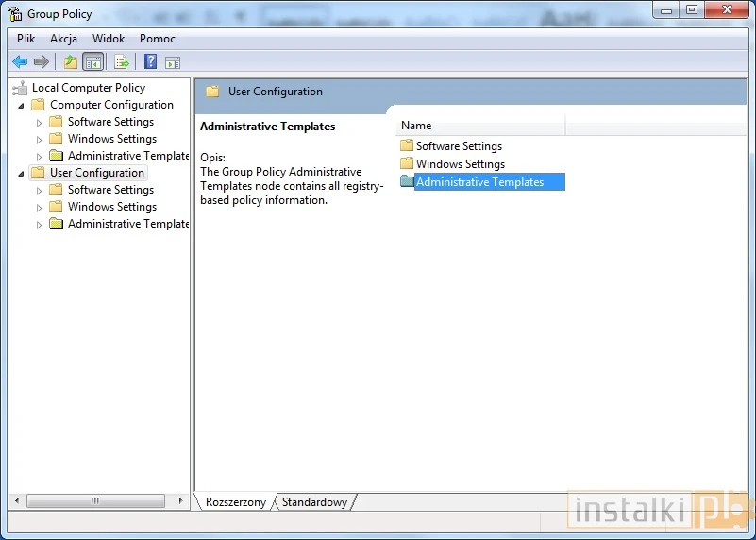756x540 pixels.
Task: Open the Plik menu
Action: pyautogui.click(x=26, y=39)
